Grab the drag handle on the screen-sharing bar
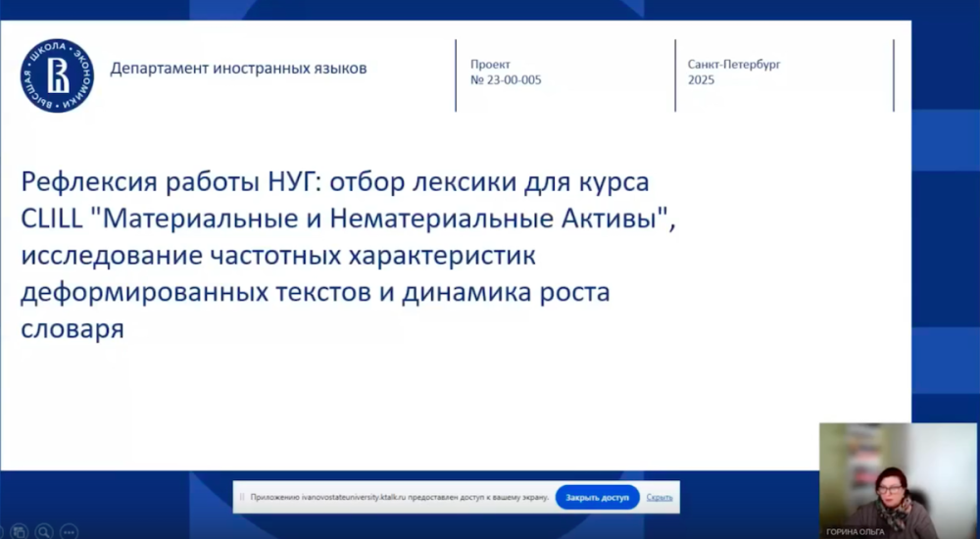 tap(242, 497)
